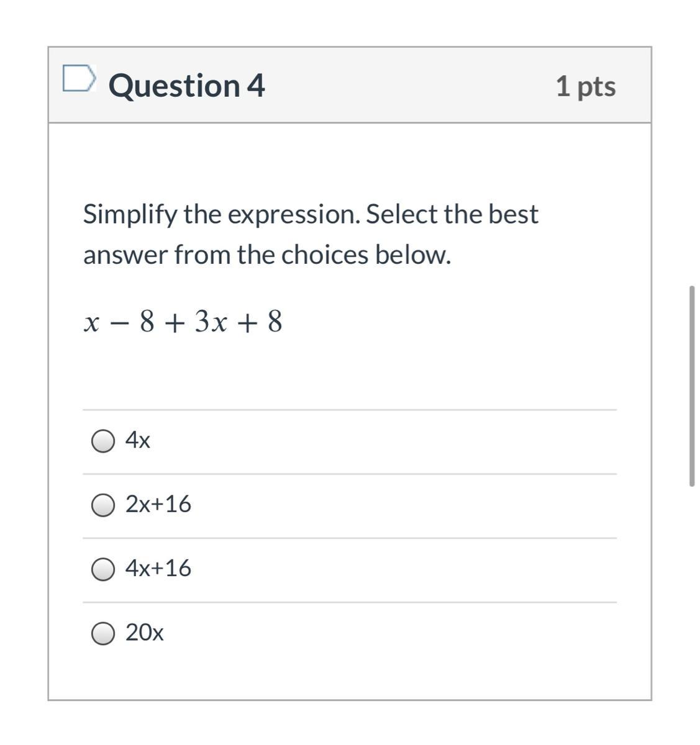This screenshot has height=745, width=700.
Task: Flag Question 4 for review
Action: click(x=79, y=79)
